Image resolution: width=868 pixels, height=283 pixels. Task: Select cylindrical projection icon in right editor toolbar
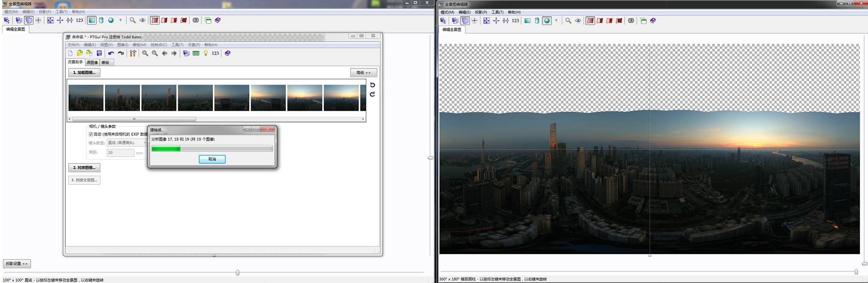click(x=537, y=21)
